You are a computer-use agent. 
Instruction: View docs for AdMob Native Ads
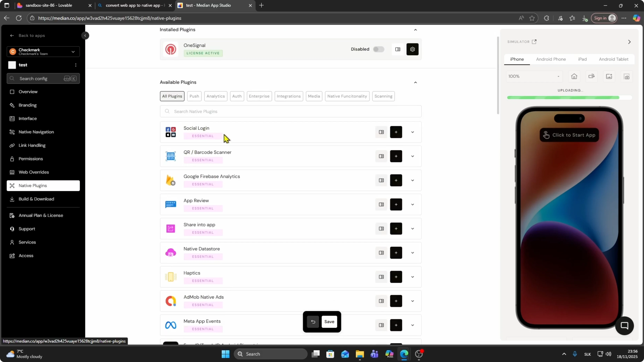click(x=381, y=301)
